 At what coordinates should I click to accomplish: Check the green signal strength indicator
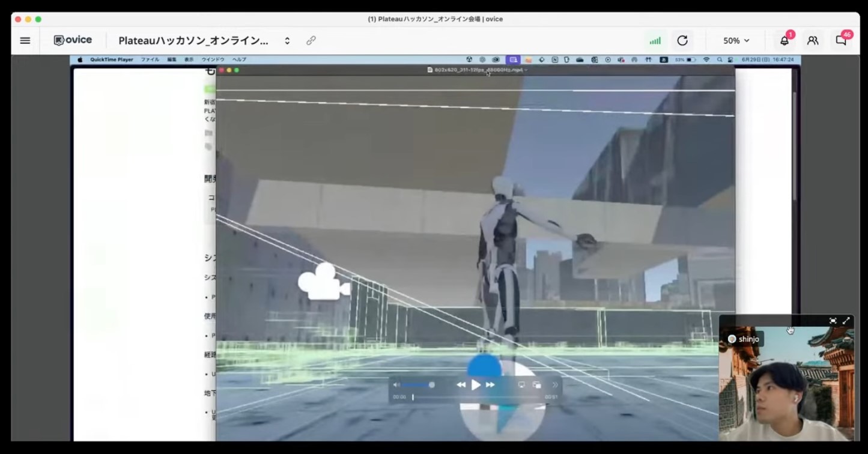(x=655, y=41)
